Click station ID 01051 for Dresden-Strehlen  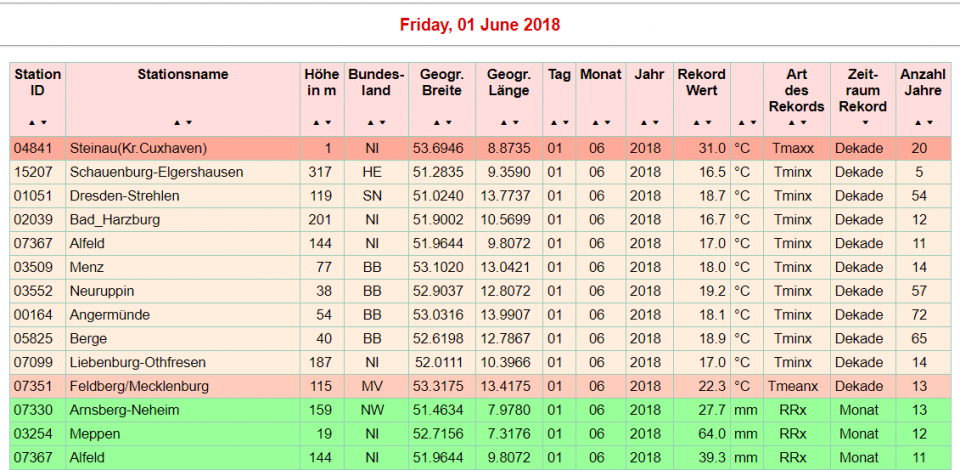point(31,196)
